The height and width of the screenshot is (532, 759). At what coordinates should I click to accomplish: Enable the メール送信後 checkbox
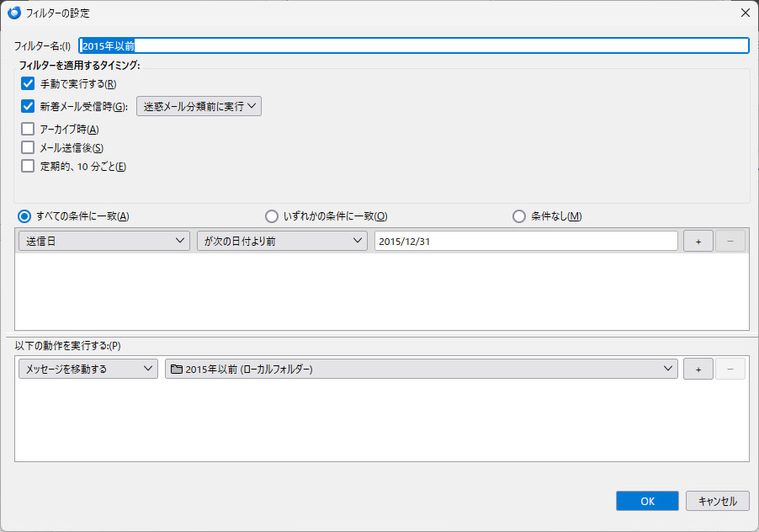pyautogui.click(x=28, y=147)
